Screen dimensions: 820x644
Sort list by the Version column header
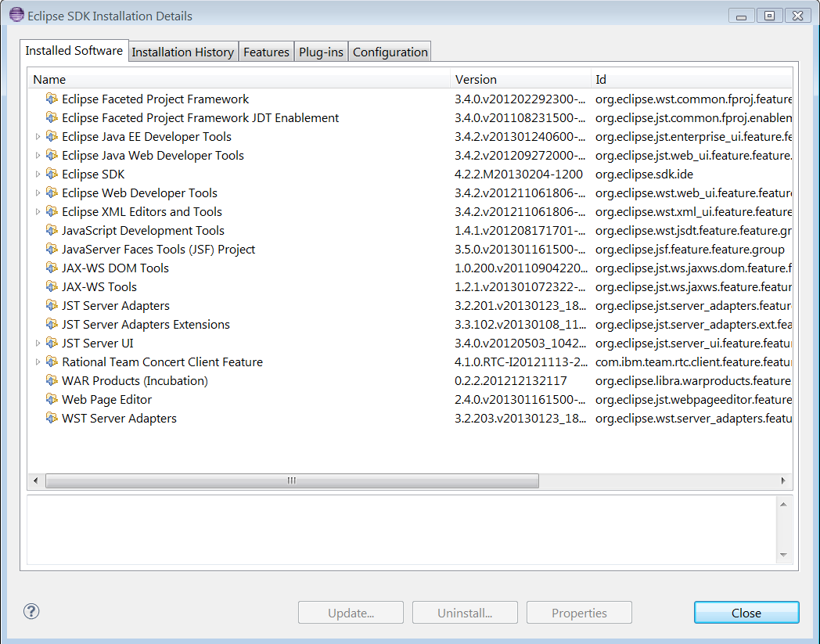click(x=520, y=80)
